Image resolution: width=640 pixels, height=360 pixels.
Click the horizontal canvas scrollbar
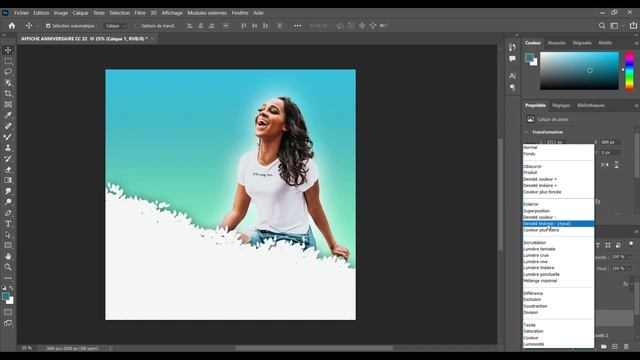tap(314, 348)
